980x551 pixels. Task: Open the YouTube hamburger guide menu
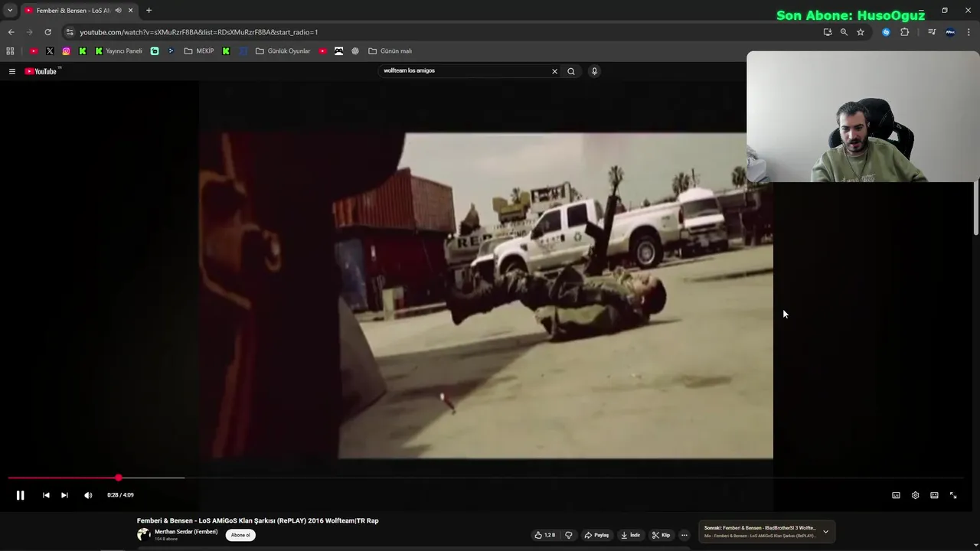pyautogui.click(x=12, y=71)
